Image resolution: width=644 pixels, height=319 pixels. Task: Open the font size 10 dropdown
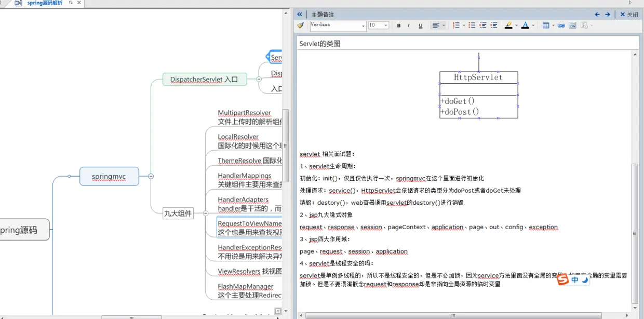click(x=385, y=25)
